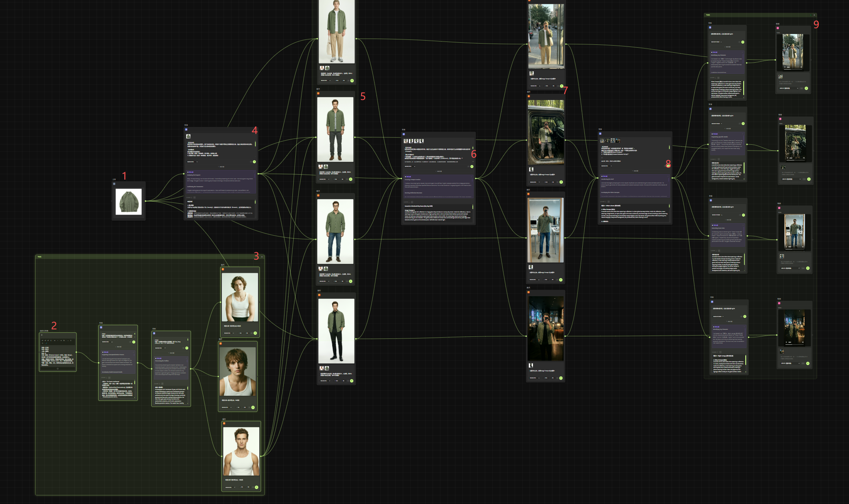Toggle lock icon on group 3 header
The image size is (849, 504).
[x=262, y=257]
